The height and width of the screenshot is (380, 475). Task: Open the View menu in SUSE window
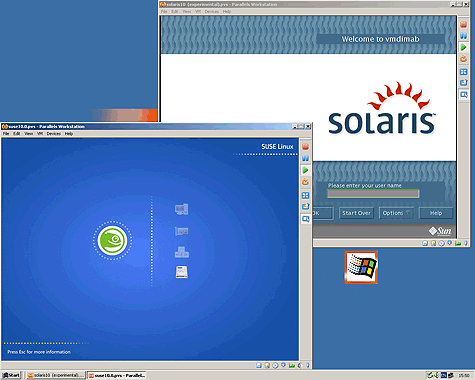pos(29,134)
